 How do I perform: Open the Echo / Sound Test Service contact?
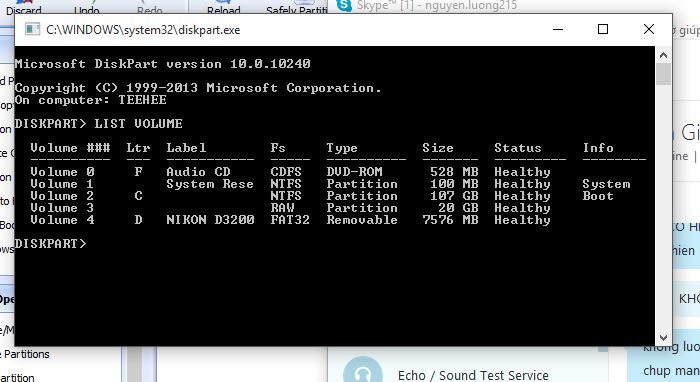click(x=473, y=375)
